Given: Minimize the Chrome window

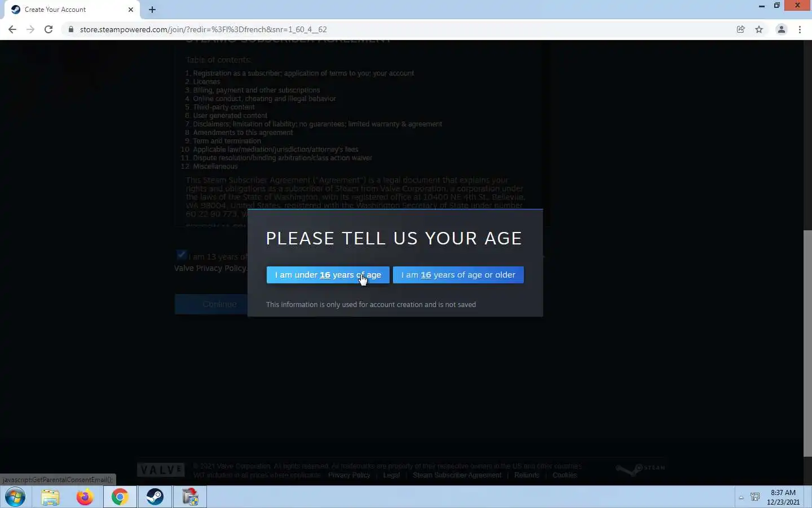Looking at the screenshot, I should coord(762,6).
